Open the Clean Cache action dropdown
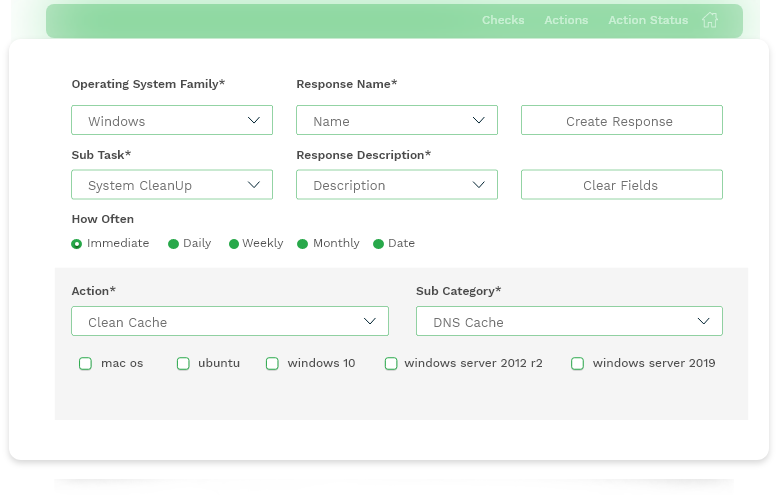The width and height of the screenshot is (778, 495). point(230,321)
